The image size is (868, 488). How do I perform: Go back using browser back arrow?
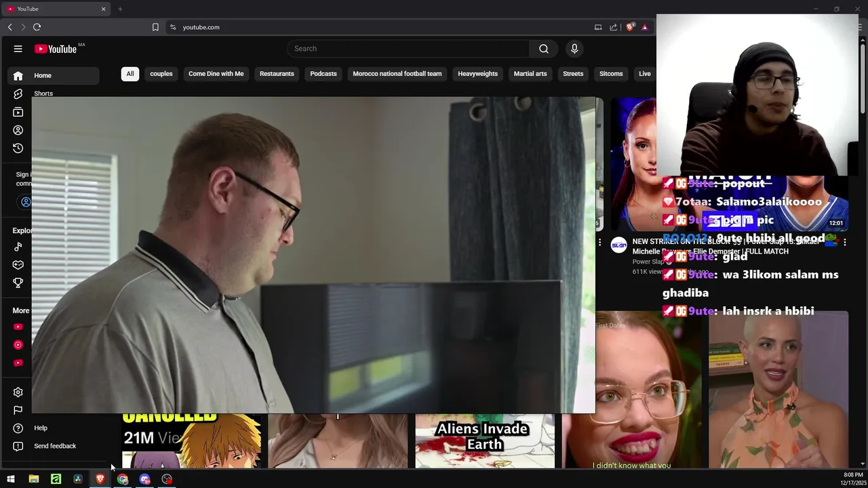9,27
